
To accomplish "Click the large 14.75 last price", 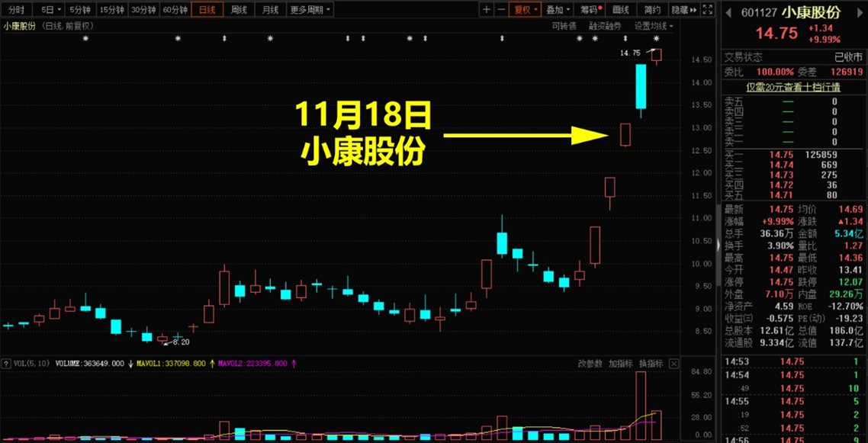I will click(x=777, y=34).
